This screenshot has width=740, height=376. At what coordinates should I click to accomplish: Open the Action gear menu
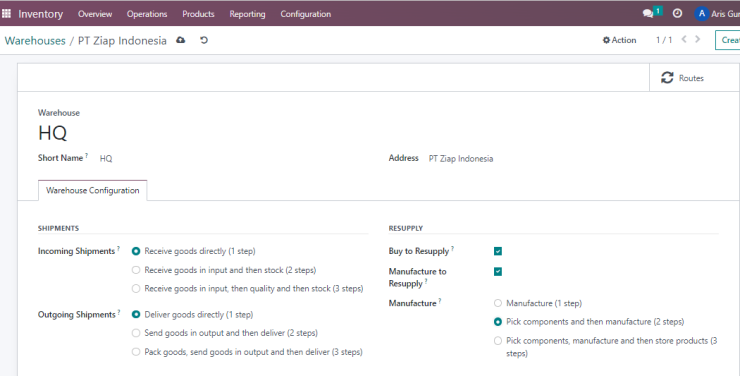[619, 40]
